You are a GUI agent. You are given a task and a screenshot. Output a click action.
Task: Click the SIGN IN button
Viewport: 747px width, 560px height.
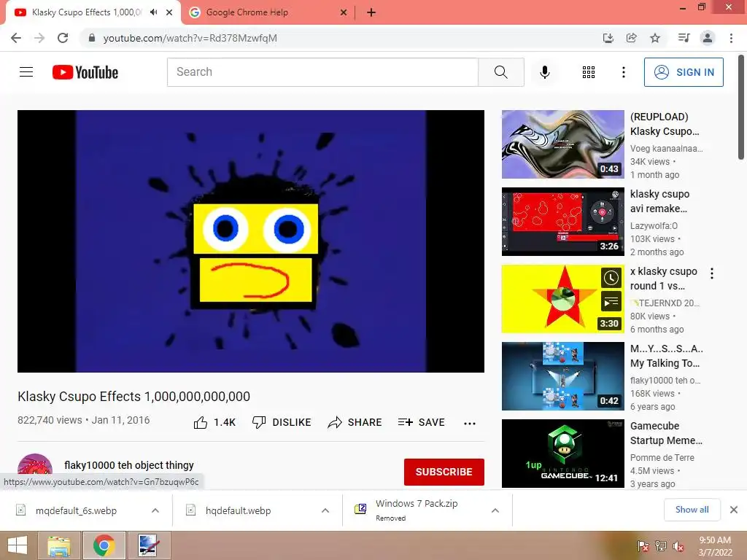[x=684, y=72]
